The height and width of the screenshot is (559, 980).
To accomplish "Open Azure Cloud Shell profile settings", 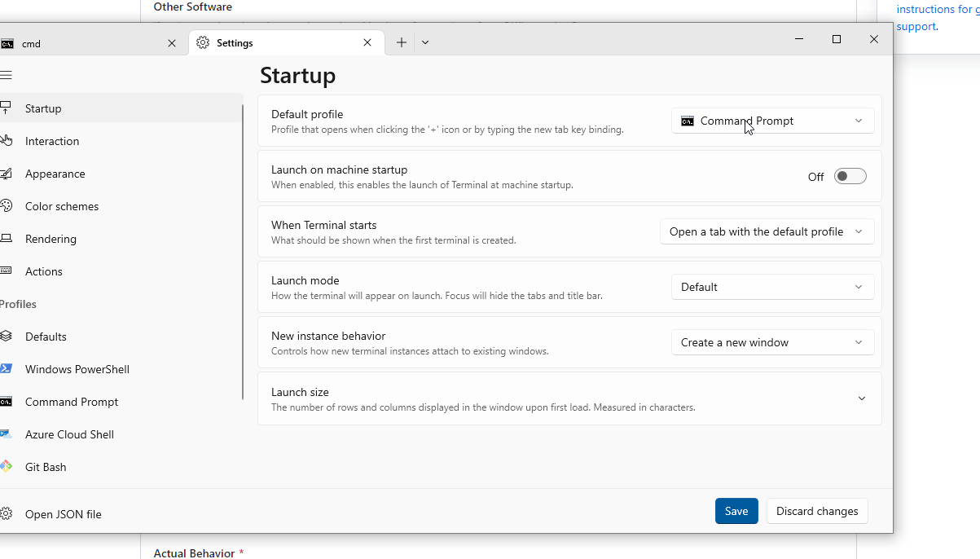I will (x=121, y=434).
